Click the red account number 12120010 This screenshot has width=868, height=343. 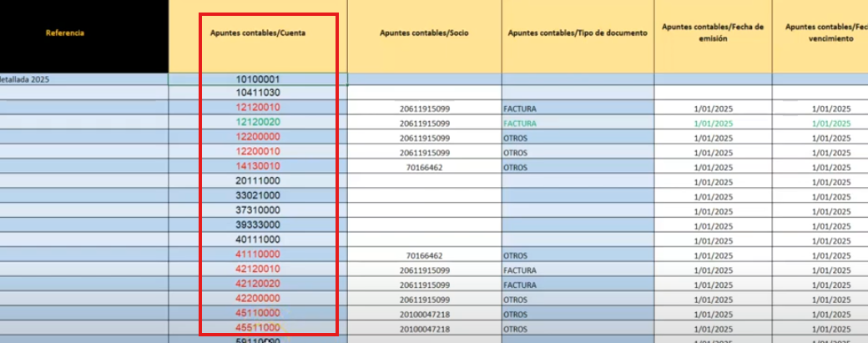click(258, 108)
